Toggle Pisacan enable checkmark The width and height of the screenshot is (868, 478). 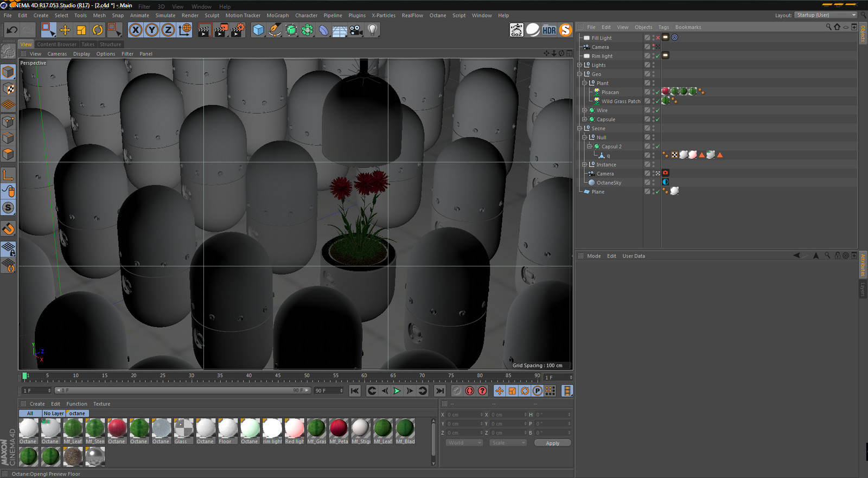click(x=658, y=92)
